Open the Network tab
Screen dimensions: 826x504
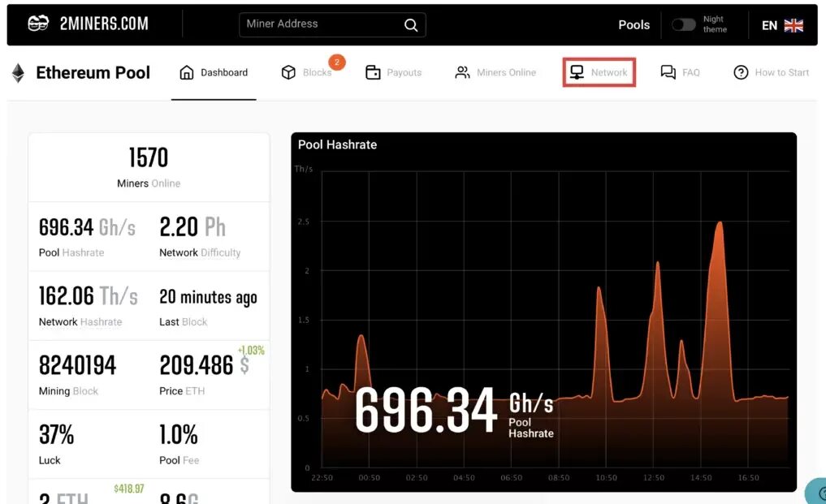599,72
